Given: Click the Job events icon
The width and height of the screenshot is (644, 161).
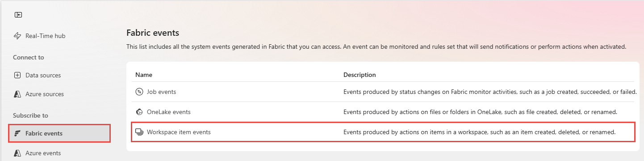Looking at the screenshot, I should click(139, 92).
